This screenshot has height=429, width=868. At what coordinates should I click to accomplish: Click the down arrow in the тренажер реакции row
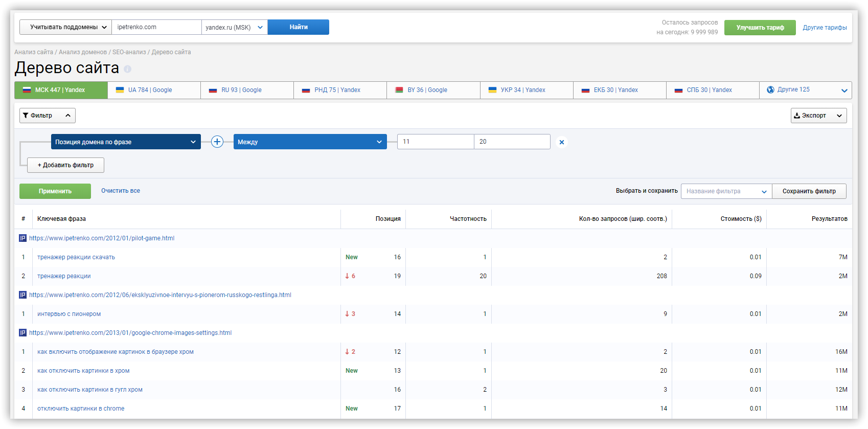[347, 276]
